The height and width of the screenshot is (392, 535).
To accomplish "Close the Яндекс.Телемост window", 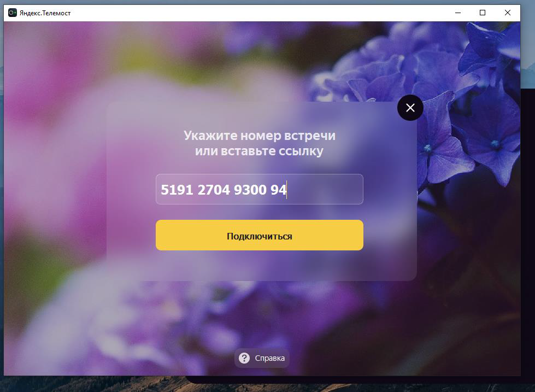I will coord(507,13).
